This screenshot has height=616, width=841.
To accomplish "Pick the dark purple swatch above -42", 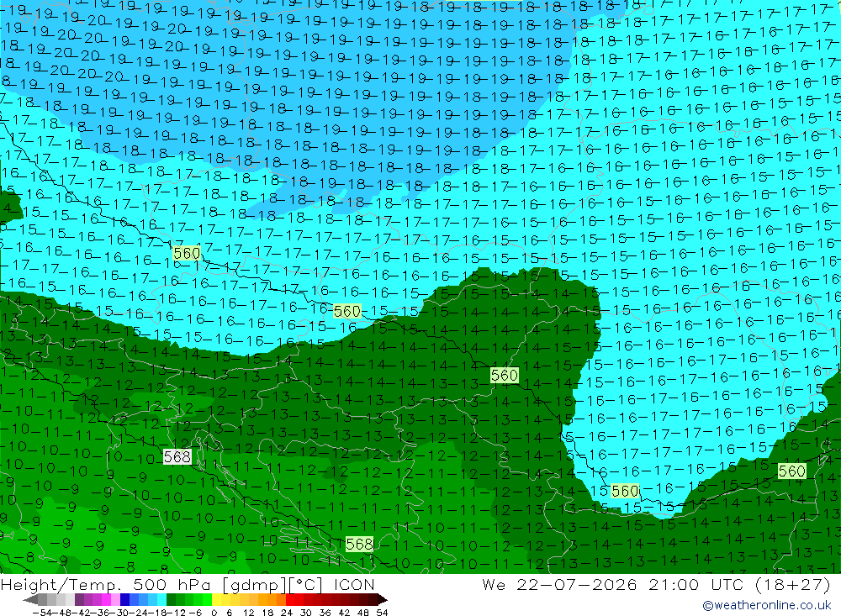I will click(x=79, y=599).
